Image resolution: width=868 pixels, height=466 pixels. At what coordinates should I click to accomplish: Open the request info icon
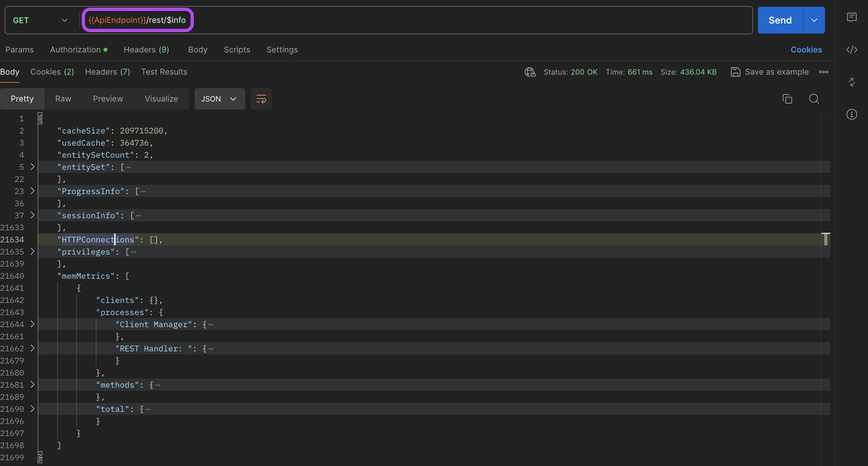[x=852, y=114]
